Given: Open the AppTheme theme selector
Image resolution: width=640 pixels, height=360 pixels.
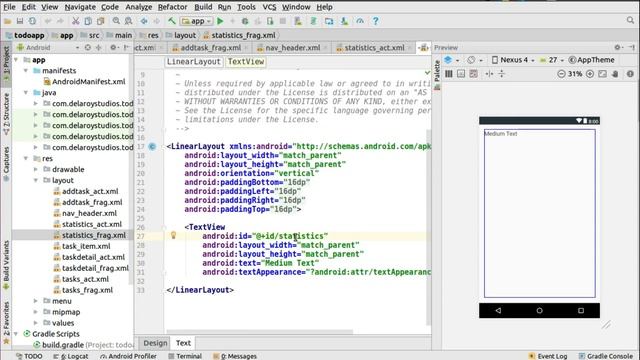Looking at the screenshot, I should [591, 60].
